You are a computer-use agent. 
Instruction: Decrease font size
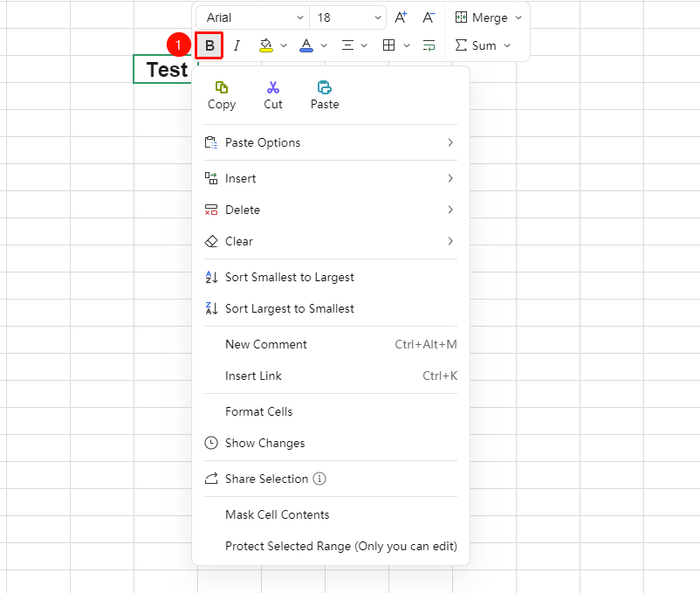[429, 17]
